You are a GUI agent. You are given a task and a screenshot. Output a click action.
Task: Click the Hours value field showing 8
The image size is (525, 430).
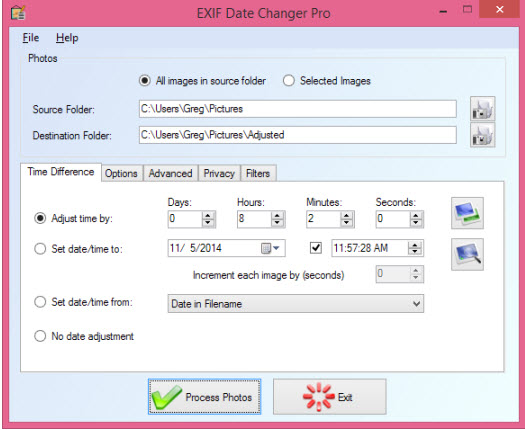click(x=254, y=219)
